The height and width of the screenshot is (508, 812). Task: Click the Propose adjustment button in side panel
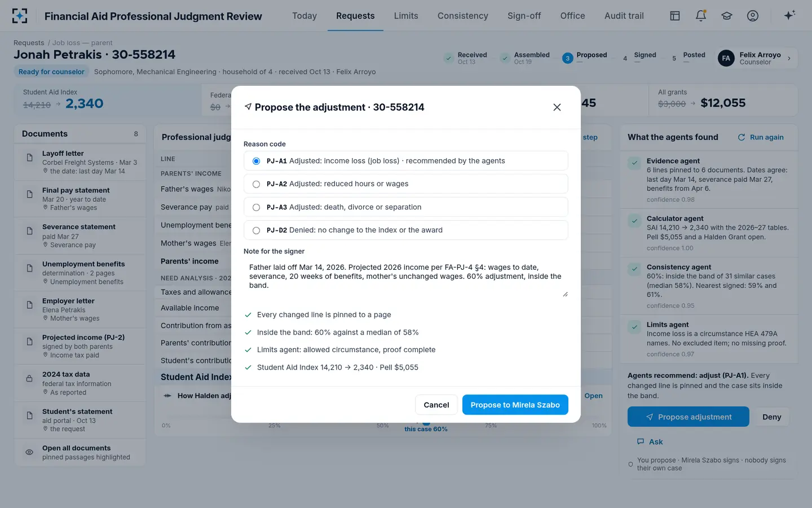click(x=689, y=417)
